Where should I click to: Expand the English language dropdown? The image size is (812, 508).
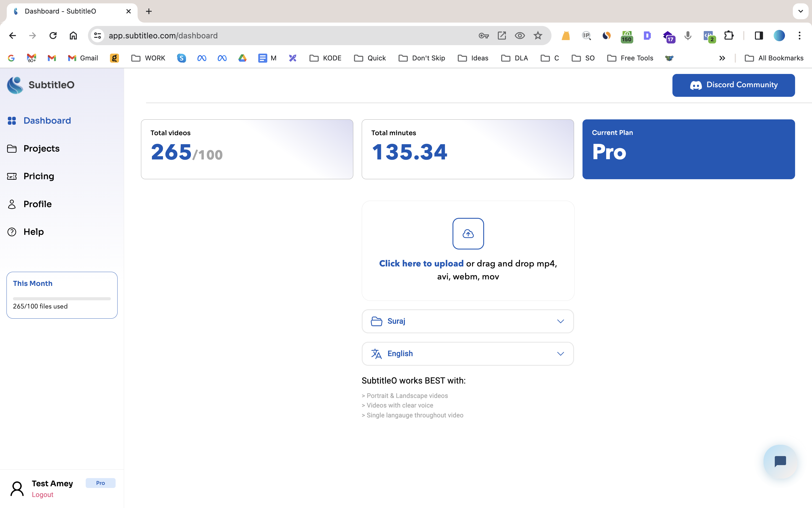click(468, 354)
